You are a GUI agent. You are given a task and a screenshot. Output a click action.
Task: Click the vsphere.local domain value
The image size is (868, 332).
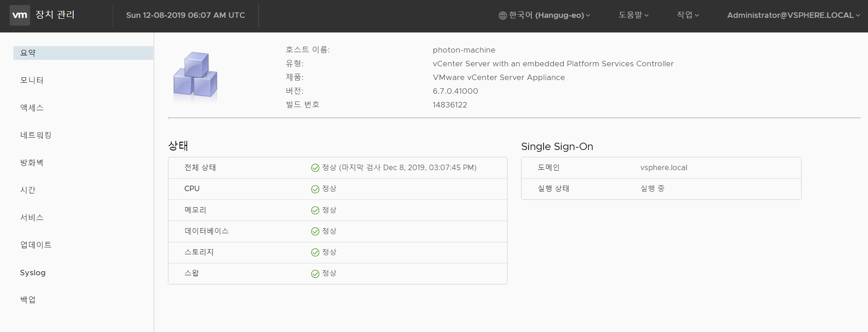[x=663, y=167]
